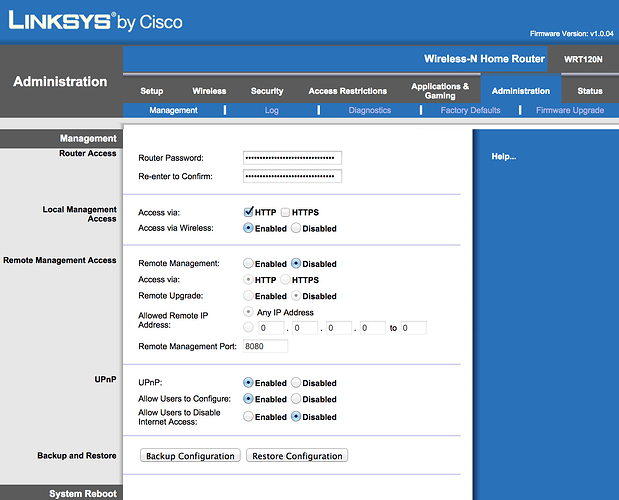Click the Remote Management Port field
619x500 pixels.
pyautogui.click(x=265, y=346)
